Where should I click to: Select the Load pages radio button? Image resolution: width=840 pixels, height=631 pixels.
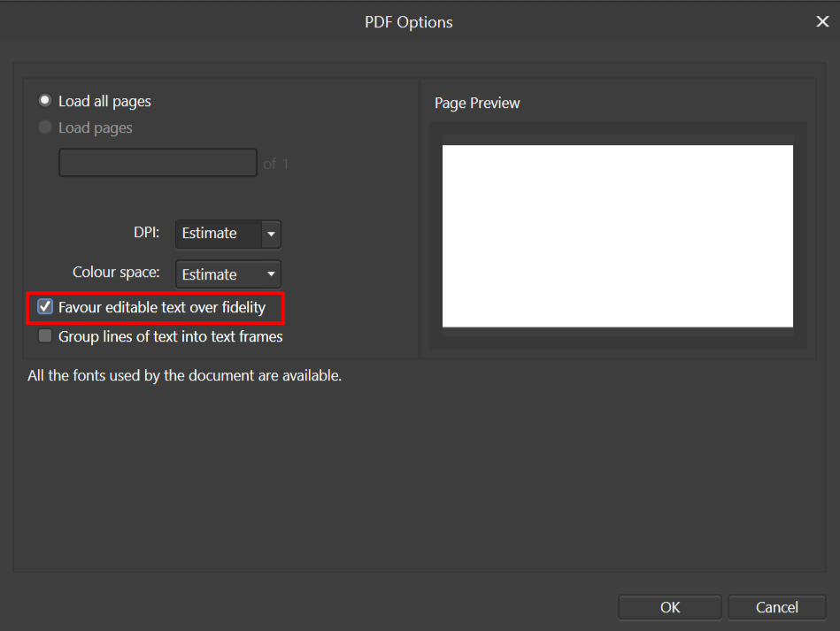coord(44,127)
